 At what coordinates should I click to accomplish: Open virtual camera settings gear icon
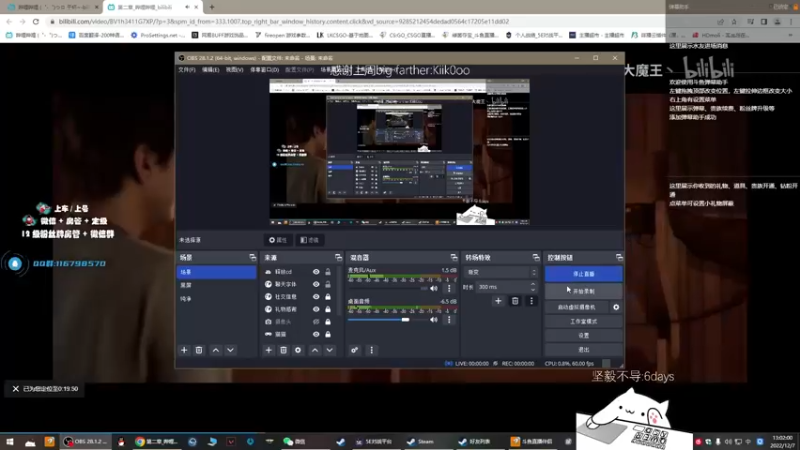[x=616, y=307]
